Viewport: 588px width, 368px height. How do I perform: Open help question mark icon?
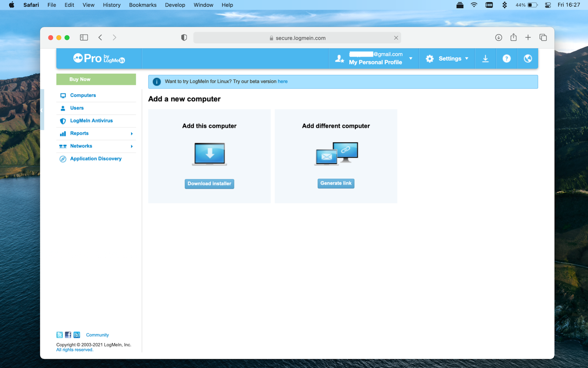click(x=506, y=59)
